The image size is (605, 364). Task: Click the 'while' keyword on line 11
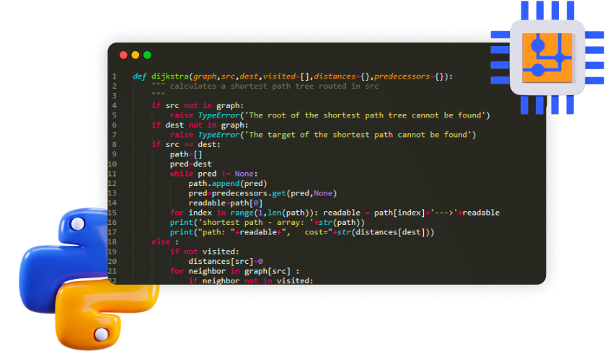(x=181, y=174)
